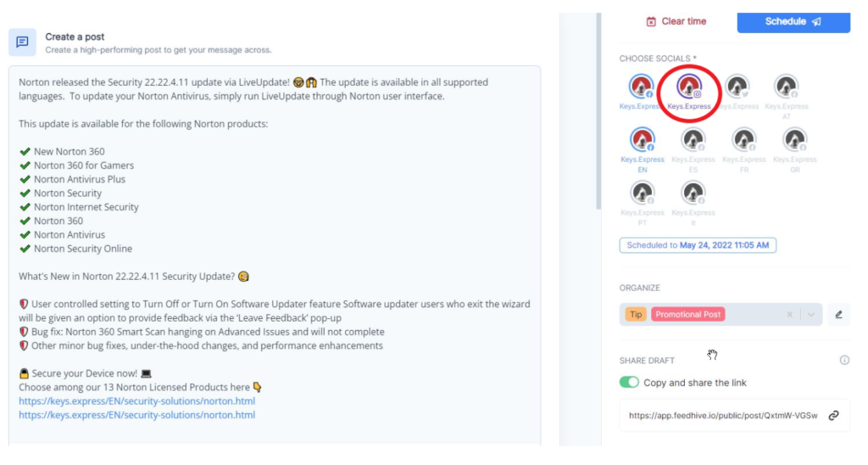The height and width of the screenshot is (465, 868).
Task: Click the Promotional Post label tag
Action: click(688, 314)
